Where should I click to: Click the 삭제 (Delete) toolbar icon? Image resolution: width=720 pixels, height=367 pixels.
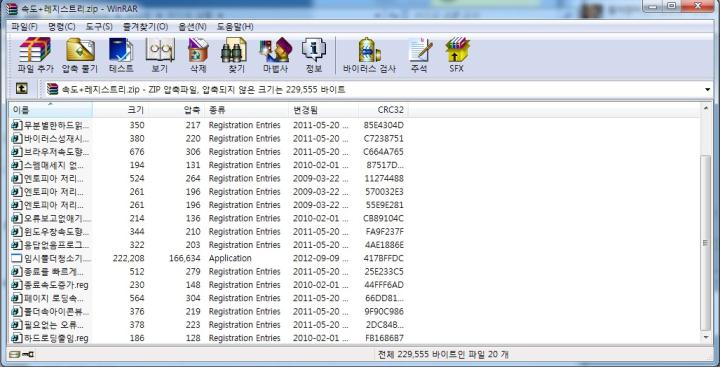click(198, 55)
